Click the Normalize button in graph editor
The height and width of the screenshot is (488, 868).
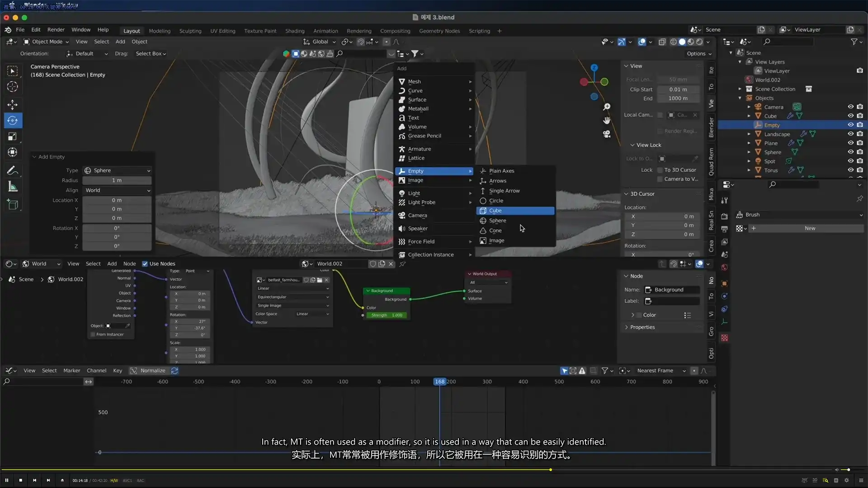coord(148,371)
